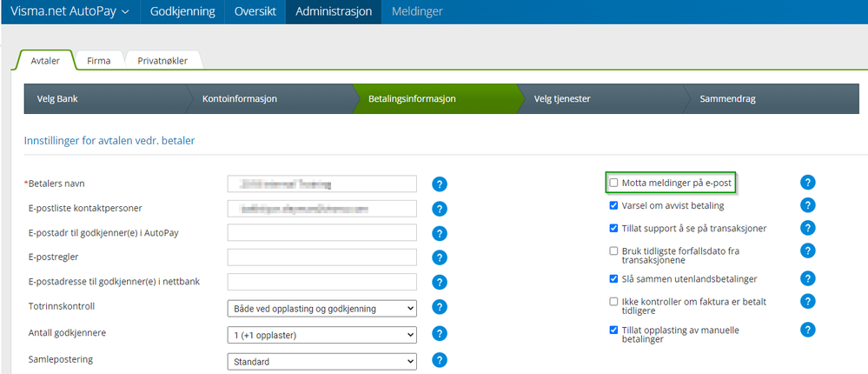
Task: Switch to the Firma tab
Action: (98, 60)
